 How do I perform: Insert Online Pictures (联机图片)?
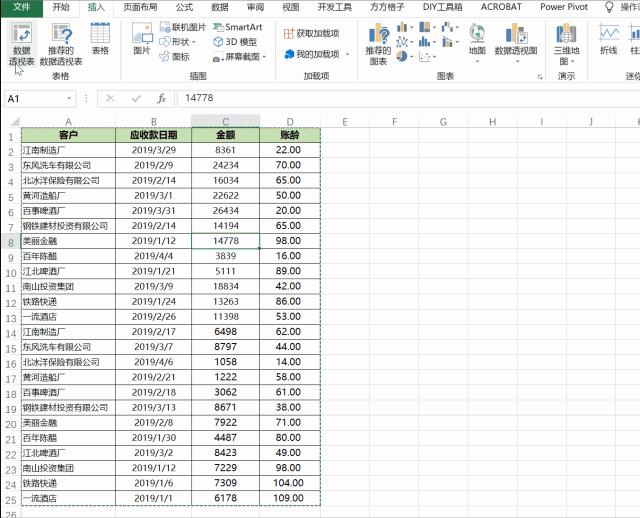(x=182, y=27)
